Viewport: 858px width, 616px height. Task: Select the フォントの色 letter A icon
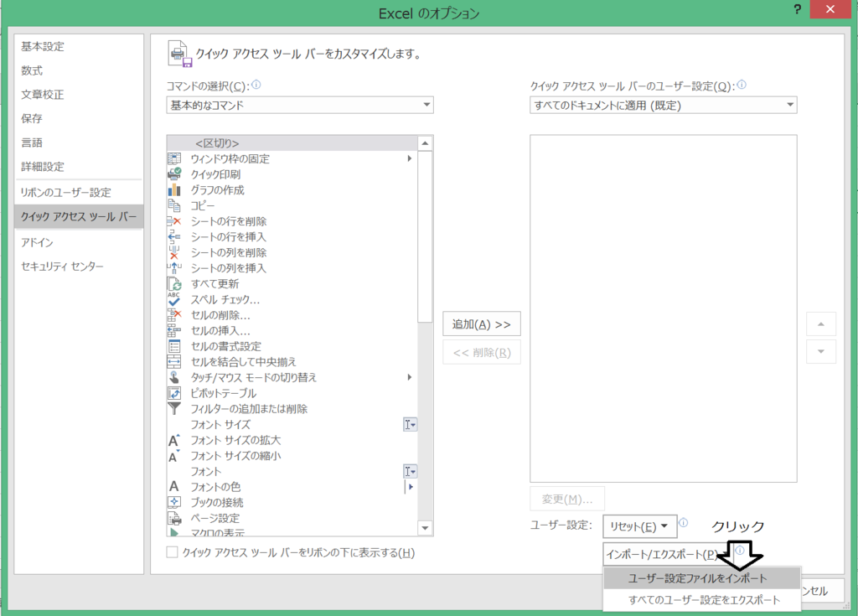(x=174, y=486)
